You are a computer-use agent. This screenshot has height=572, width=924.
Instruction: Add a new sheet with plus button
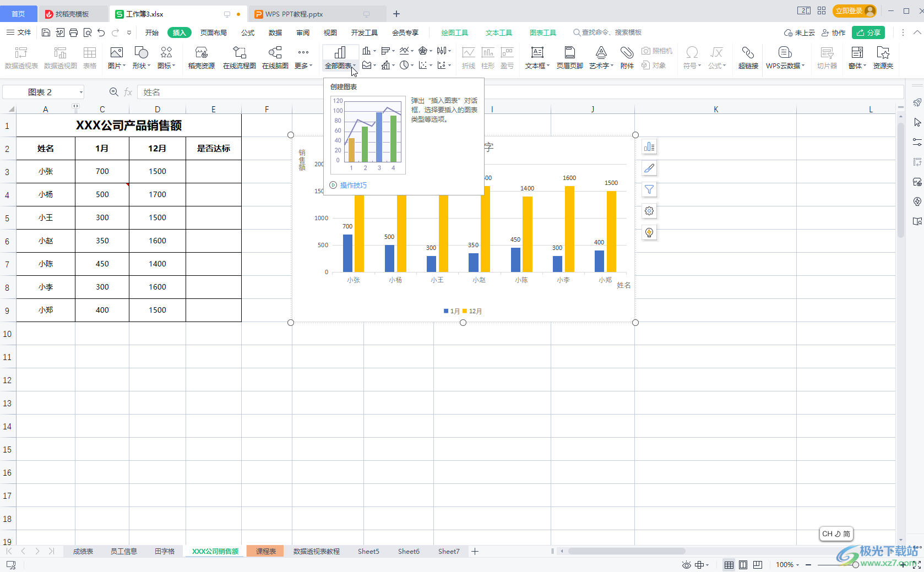475,551
